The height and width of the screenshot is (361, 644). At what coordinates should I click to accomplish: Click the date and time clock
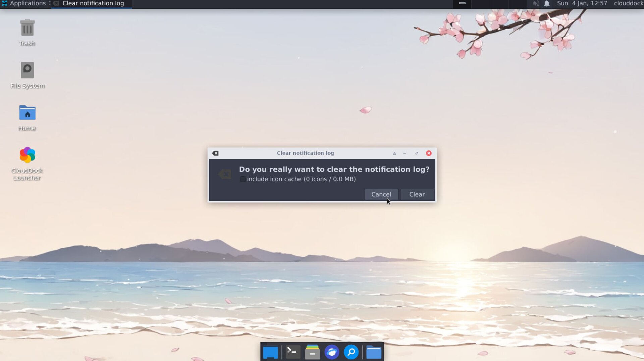[x=582, y=4]
